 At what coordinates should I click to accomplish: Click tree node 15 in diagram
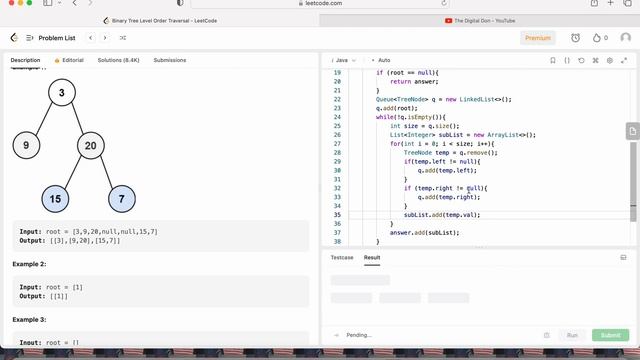(x=55, y=199)
